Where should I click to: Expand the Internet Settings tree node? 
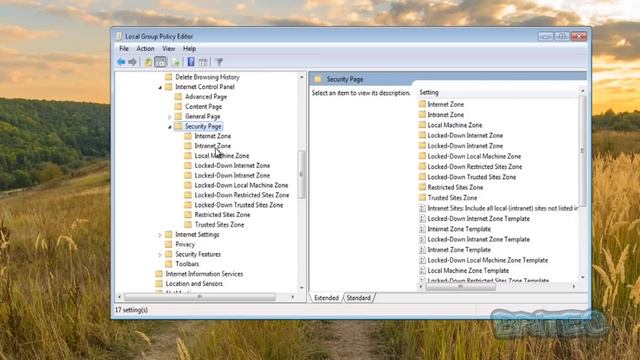[160, 235]
